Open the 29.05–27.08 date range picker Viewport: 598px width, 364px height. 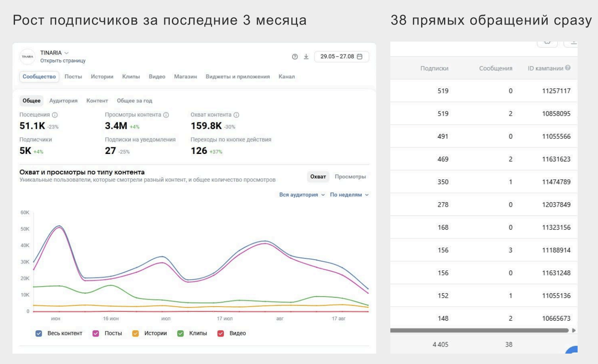pyautogui.click(x=342, y=57)
